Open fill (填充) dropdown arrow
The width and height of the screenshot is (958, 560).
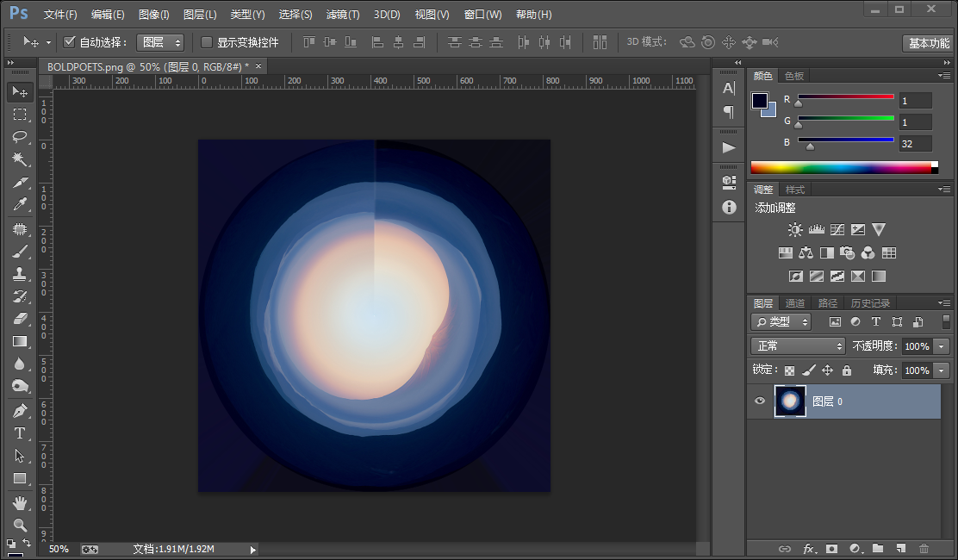(942, 370)
